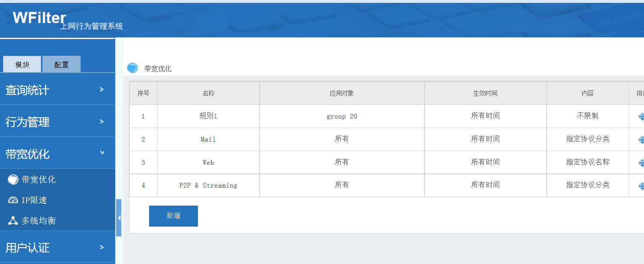Collapse the sidebar using the arrow handle
Screen dimensions: 644x264
click(119, 218)
